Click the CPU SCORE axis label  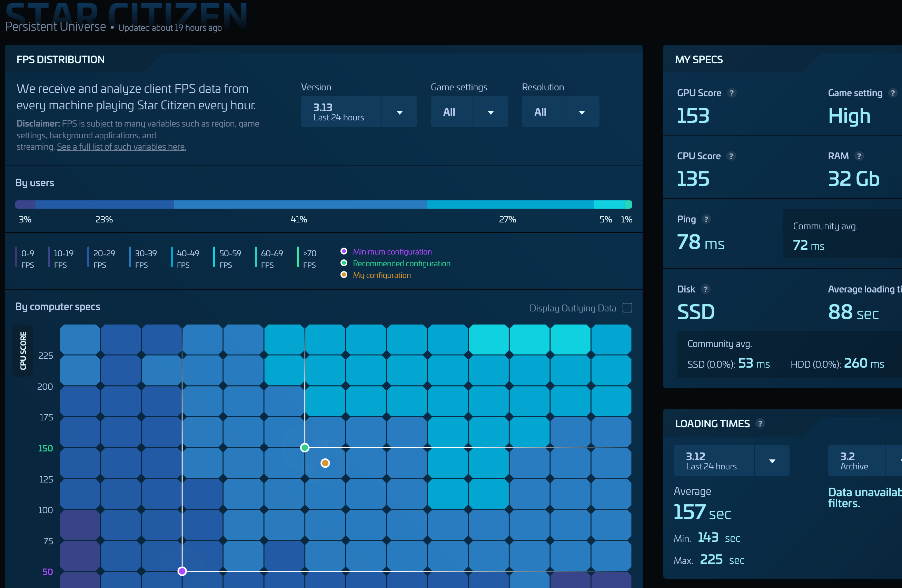click(x=23, y=350)
